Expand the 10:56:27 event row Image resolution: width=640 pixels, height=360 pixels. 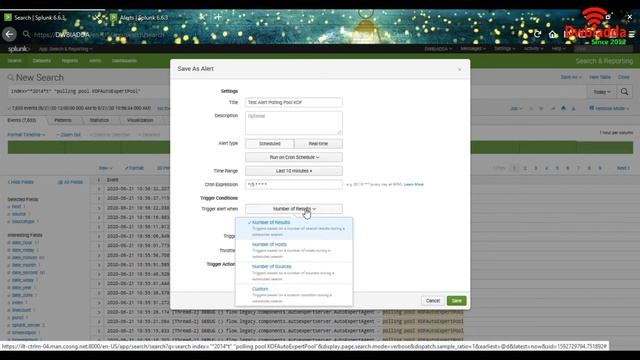click(x=98, y=198)
